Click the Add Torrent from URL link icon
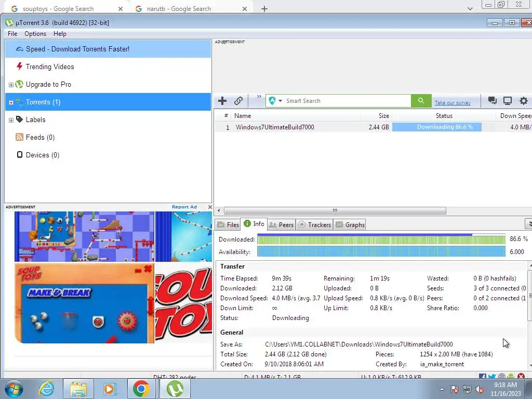This screenshot has height=399, width=532. [238, 101]
